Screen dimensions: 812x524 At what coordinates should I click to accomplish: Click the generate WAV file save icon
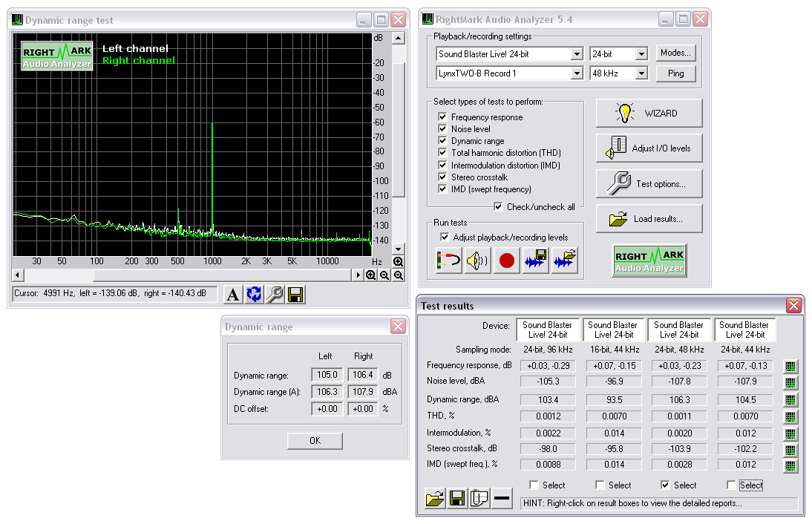[536, 261]
